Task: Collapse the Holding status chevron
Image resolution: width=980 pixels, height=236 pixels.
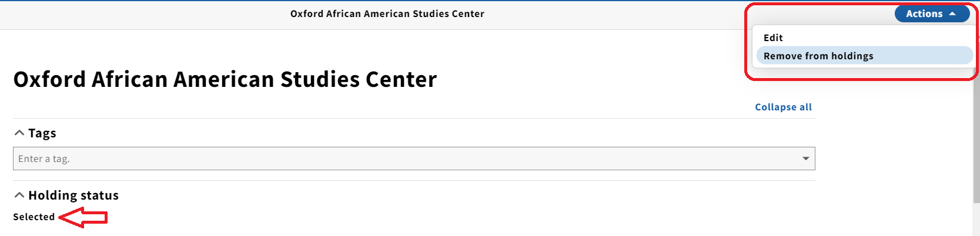Action: [x=19, y=195]
